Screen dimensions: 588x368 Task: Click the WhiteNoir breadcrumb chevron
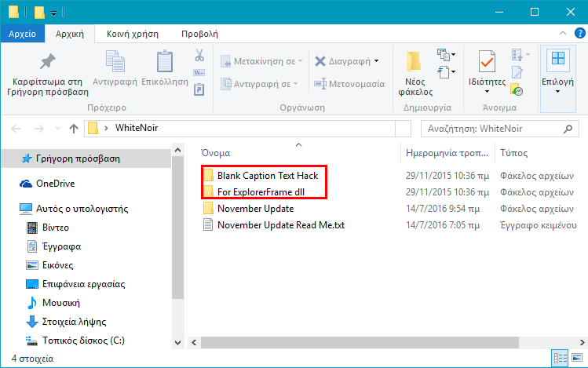(106, 128)
